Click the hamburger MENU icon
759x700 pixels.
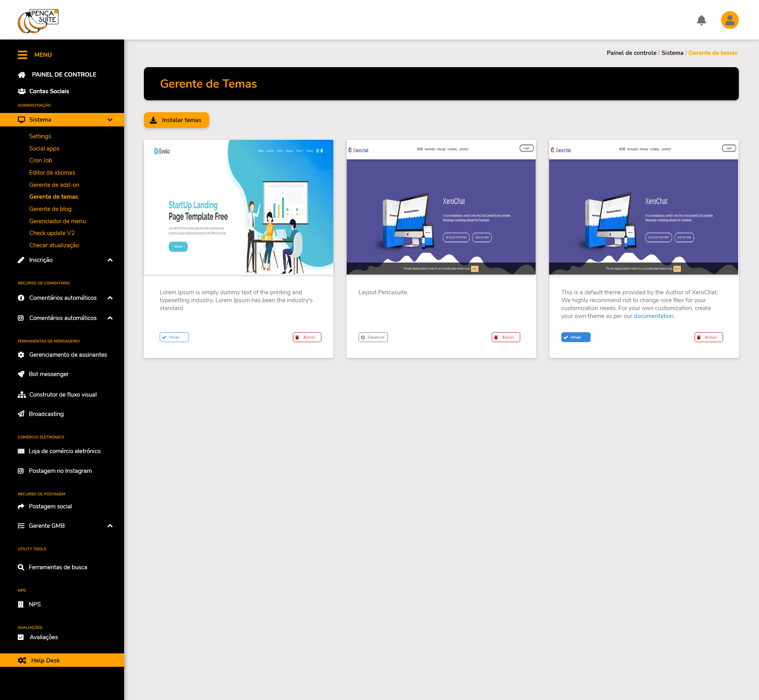23,55
